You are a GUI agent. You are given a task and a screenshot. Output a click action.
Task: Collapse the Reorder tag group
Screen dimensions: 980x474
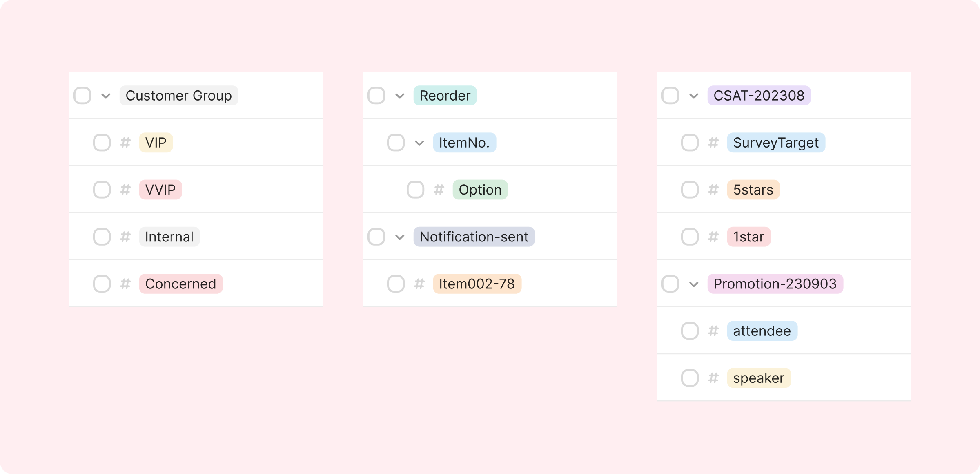(400, 96)
